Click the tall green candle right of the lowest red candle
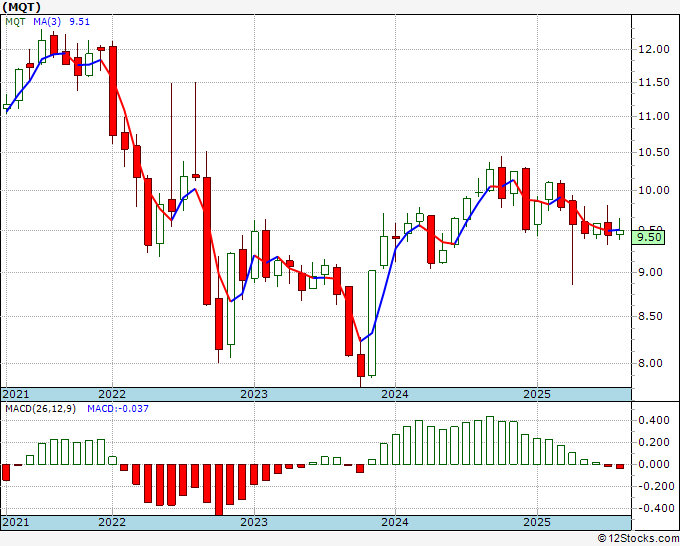 tap(372, 323)
